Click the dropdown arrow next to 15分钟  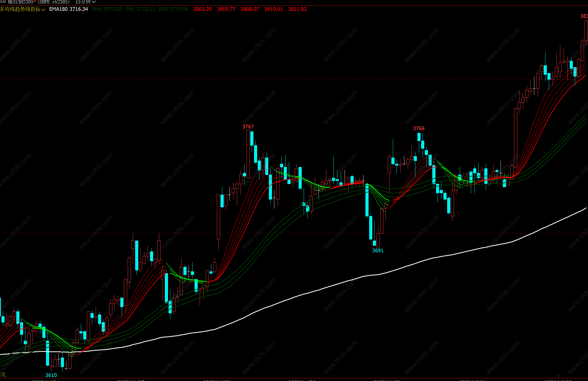pos(94,2)
